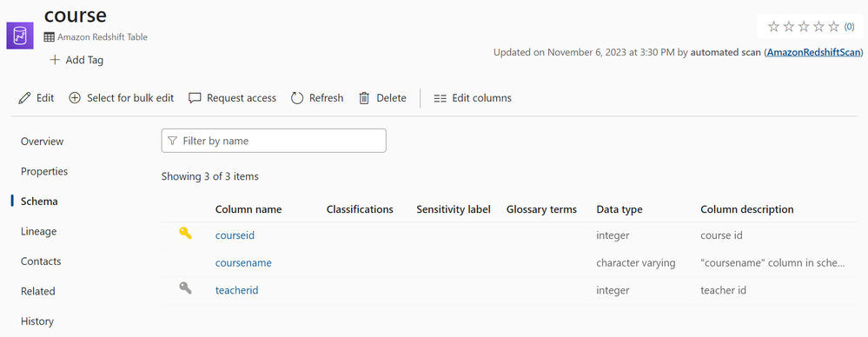Screen dimensions: 868x337
Task: Sort by the Data type column header
Action: pyautogui.click(x=620, y=209)
